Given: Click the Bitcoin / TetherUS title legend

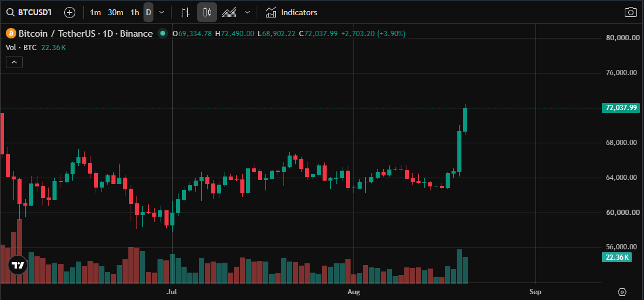Looking at the screenshot, I should [86, 34].
